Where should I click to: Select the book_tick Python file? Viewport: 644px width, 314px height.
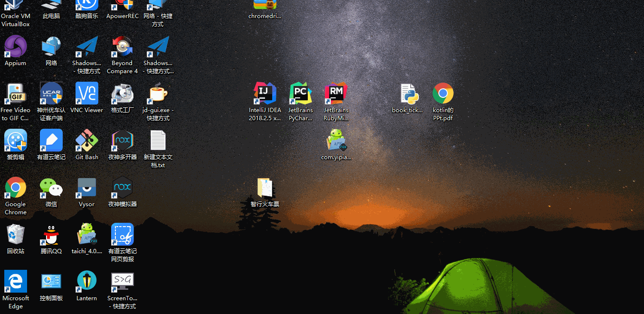(x=407, y=98)
